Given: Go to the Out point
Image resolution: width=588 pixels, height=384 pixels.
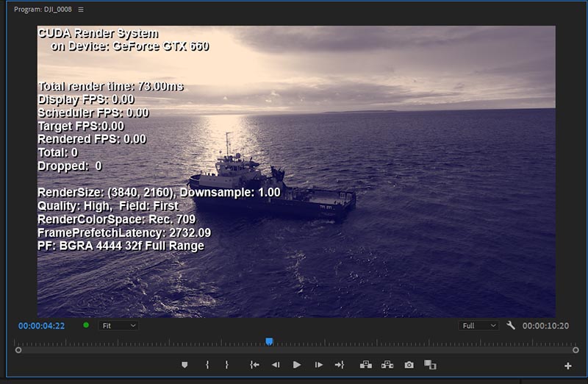Looking at the screenshot, I should pyautogui.click(x=340, y=365).
